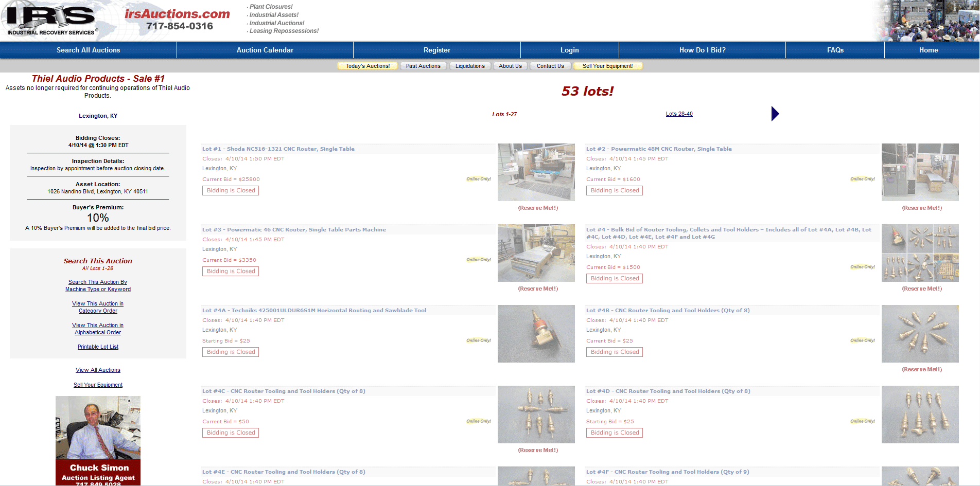Open Lot #2 Powermatic 48M title
Screen dimensions: 980x486
coord(659,149)
